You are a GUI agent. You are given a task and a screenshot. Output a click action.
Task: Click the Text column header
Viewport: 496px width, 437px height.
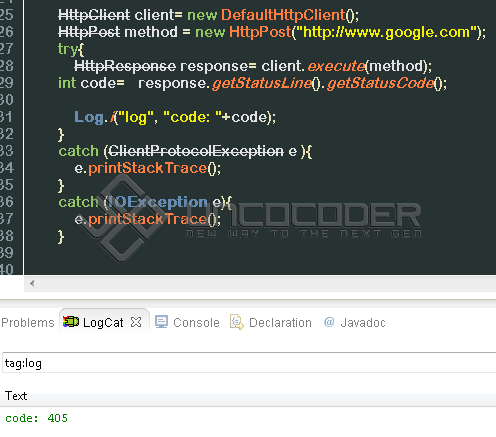(x=16, y=396)
